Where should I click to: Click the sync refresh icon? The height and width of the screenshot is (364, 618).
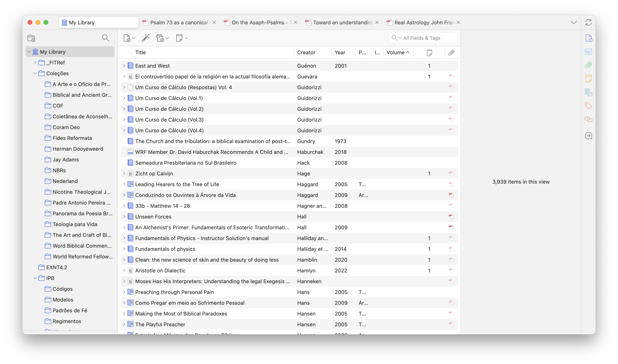pyautogui.click(x=588, y=23)
